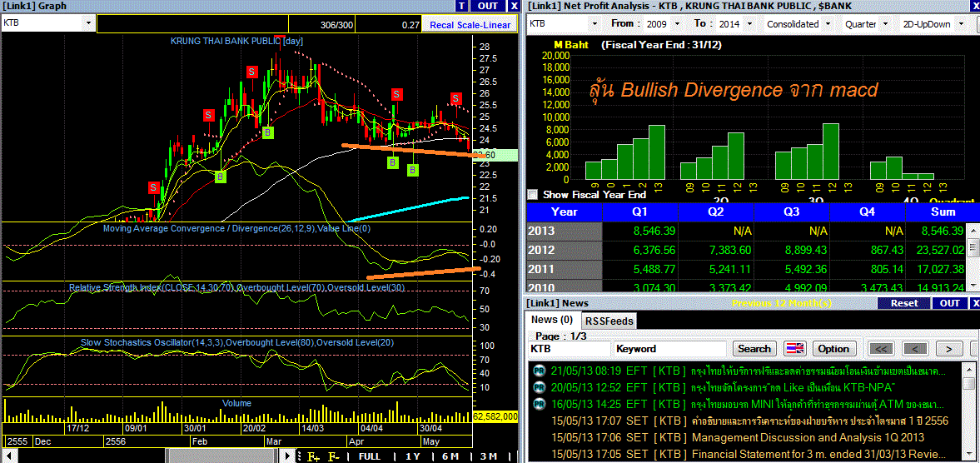Viewport: 980px width, 463px height.
Task: Open the To year 2014 dropdown
Action: click(x=751, y=24)
